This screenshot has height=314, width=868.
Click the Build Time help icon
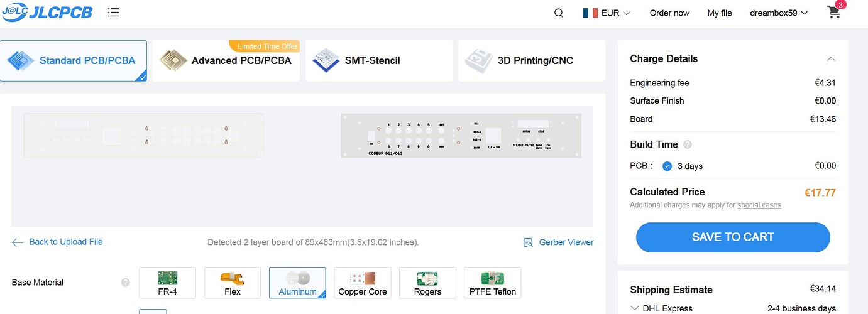point(688,144)
